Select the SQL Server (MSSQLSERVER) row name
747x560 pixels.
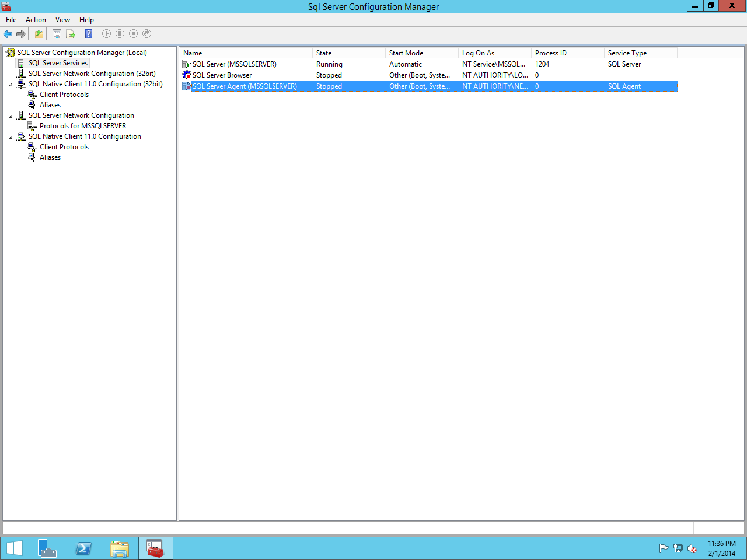[235, 64]
